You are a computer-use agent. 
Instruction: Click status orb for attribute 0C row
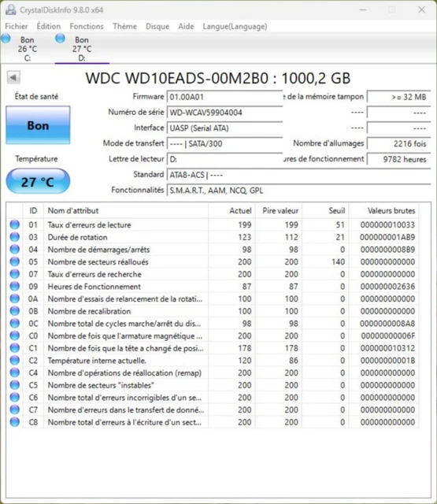coord(14,323)
